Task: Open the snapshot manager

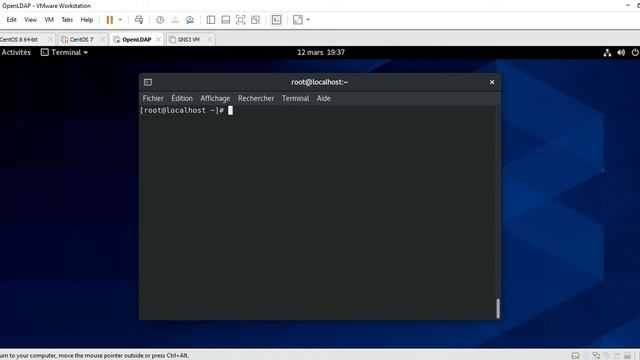Action: [x=190, y=20]
